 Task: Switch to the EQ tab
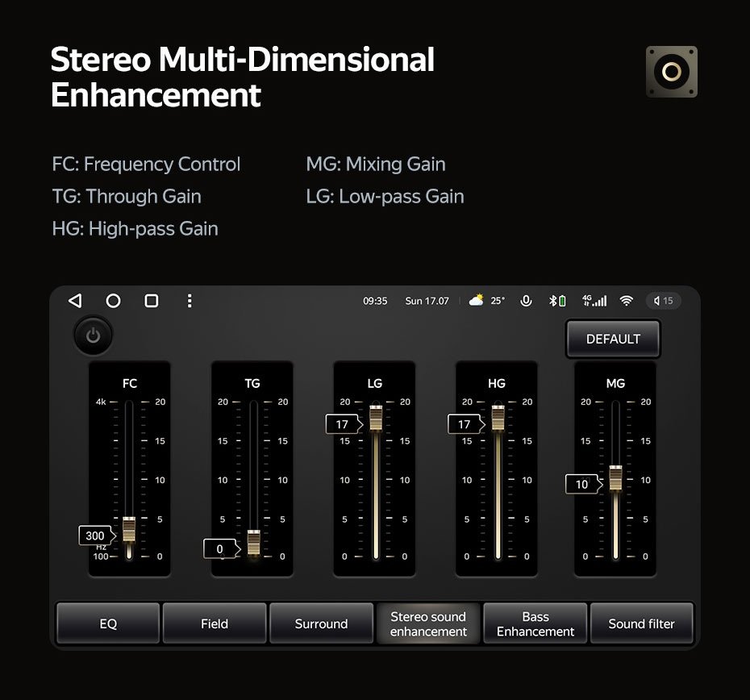[108, 623]
